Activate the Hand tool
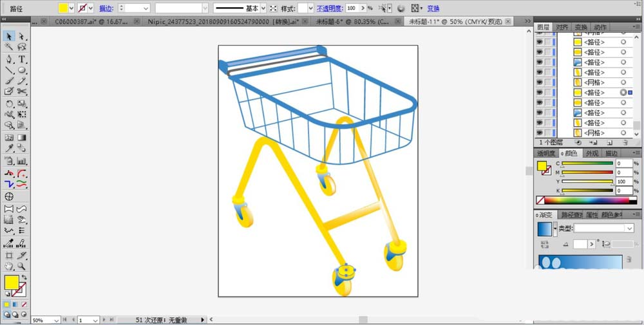Screen dimensions: 644x325 [9, 266]
